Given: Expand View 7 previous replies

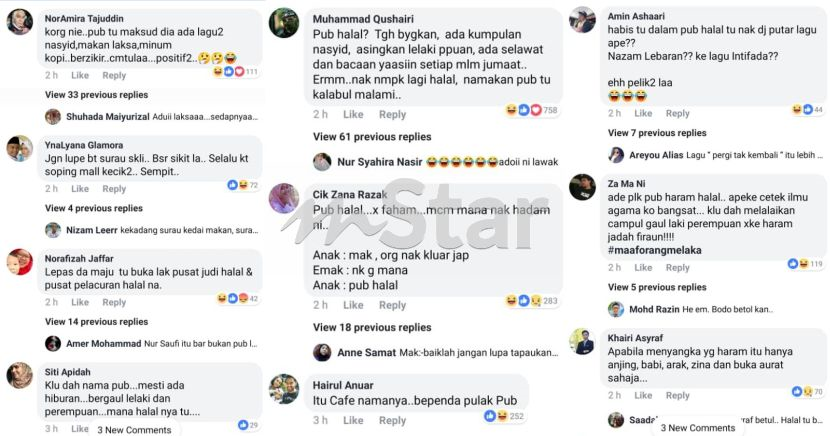Looking at the screenshot, I should (x=657, y=133).
